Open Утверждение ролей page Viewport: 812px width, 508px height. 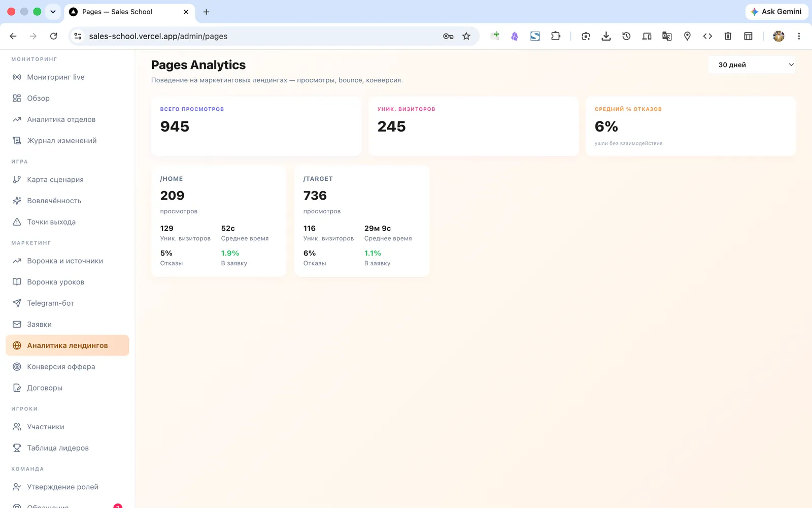(x=67, y=487)
